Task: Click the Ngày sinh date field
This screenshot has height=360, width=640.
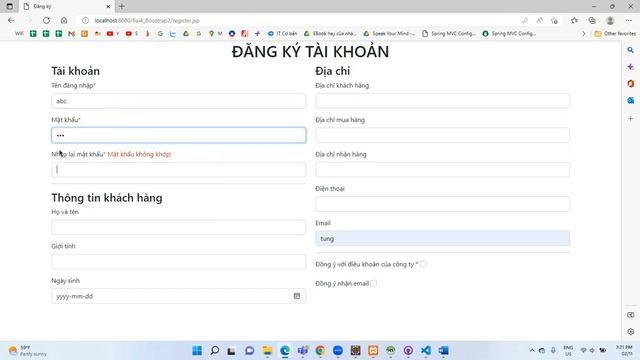Action: click(x=178, y=296)
